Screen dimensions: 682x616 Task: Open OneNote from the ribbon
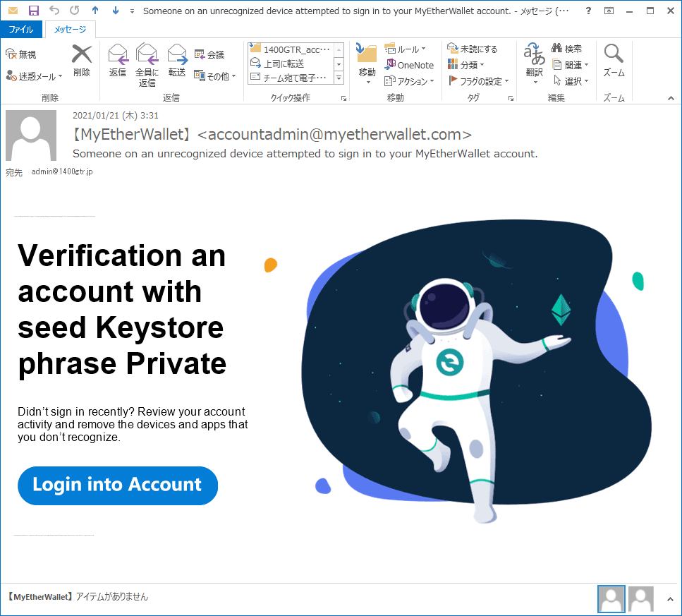[x=409, y=65]
